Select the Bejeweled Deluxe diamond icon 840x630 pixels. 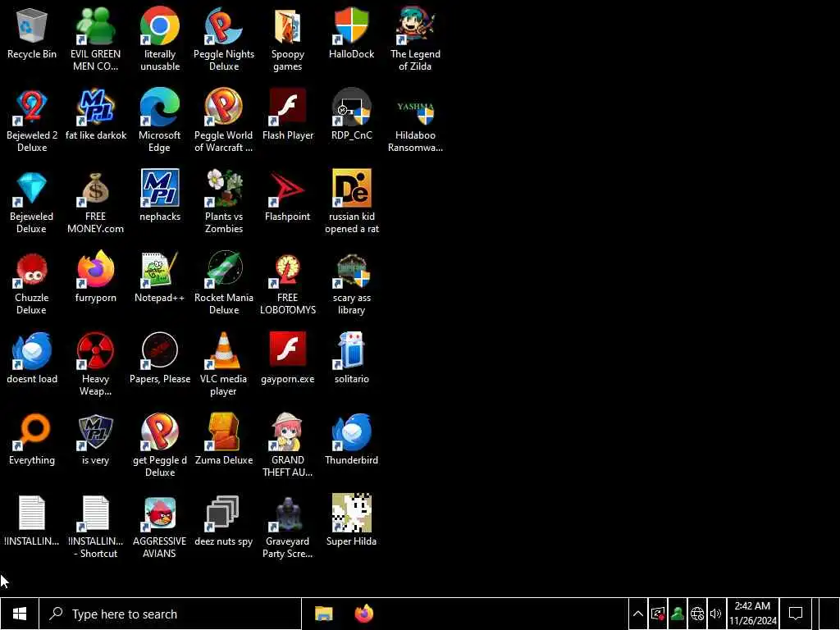32,202
